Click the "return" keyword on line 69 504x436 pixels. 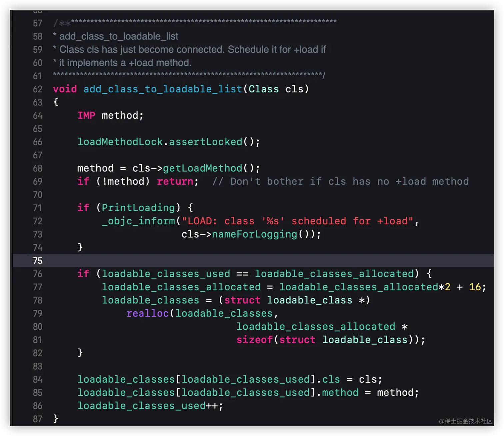coord(175,181)
